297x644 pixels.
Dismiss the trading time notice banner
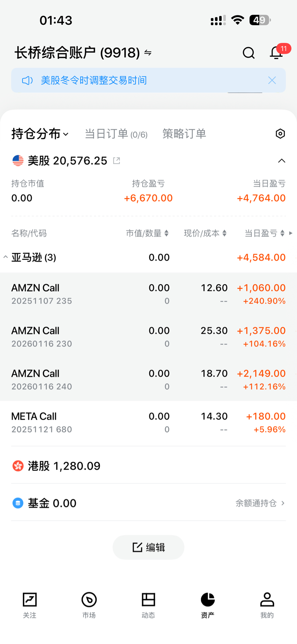[x=272, y=80]
